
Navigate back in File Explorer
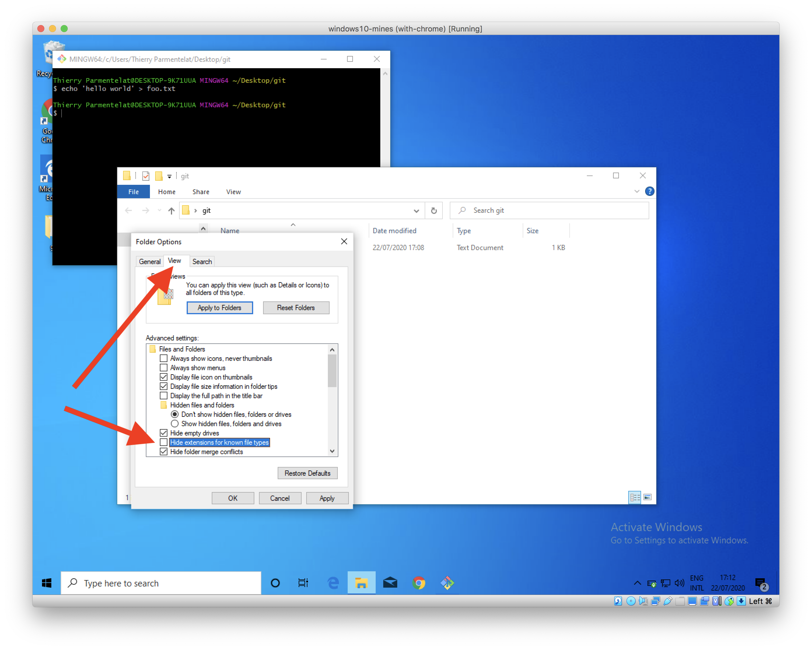point(128,210)
